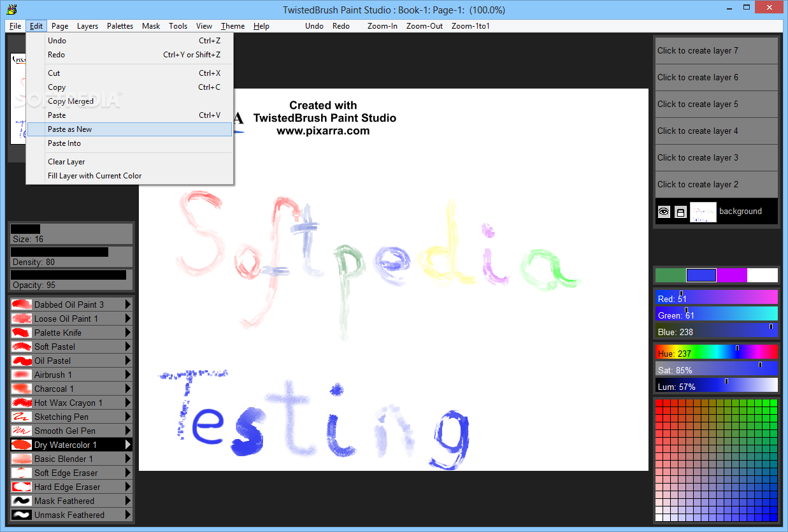788x532 pixels.
Task: Expand Loose Oil Paint 1 arrow
Action: [128, 319]
